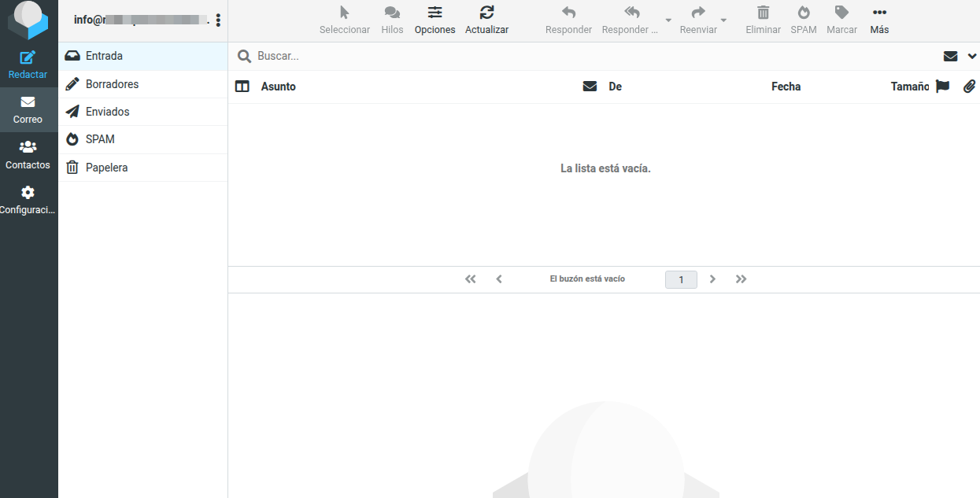
Task: Sort messages by Fecha column
Action: [786, 87]
